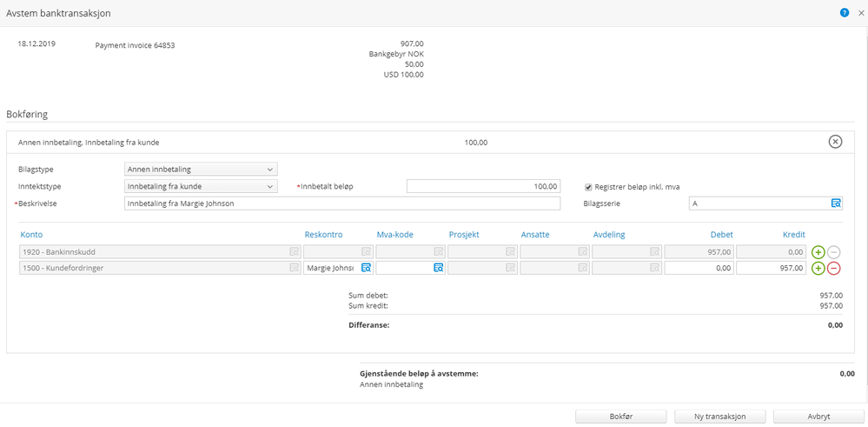Click the Bilagsserie lookup icon
The height and width of the screenshot is (427, 868).
[x=836, y=203]
